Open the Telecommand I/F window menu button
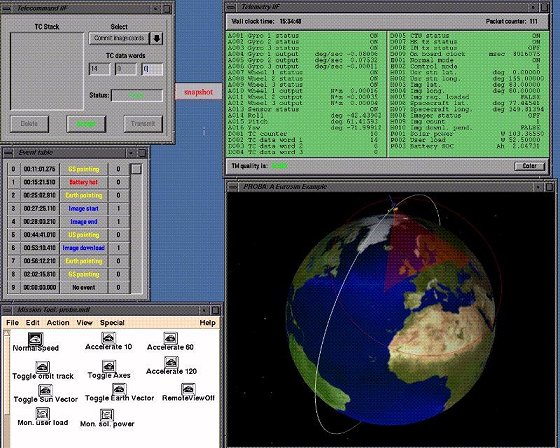The image size is (560, 448). coord(8,9)
